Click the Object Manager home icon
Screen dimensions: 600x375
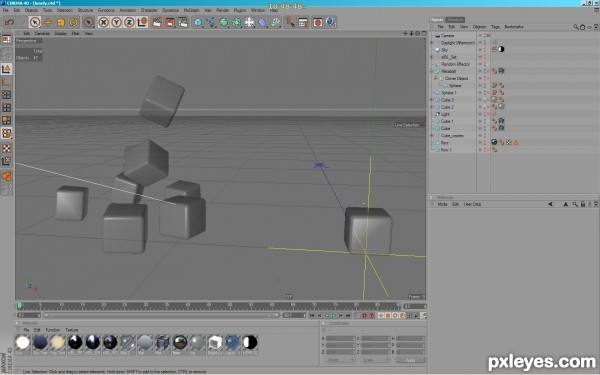click(582, 27)
